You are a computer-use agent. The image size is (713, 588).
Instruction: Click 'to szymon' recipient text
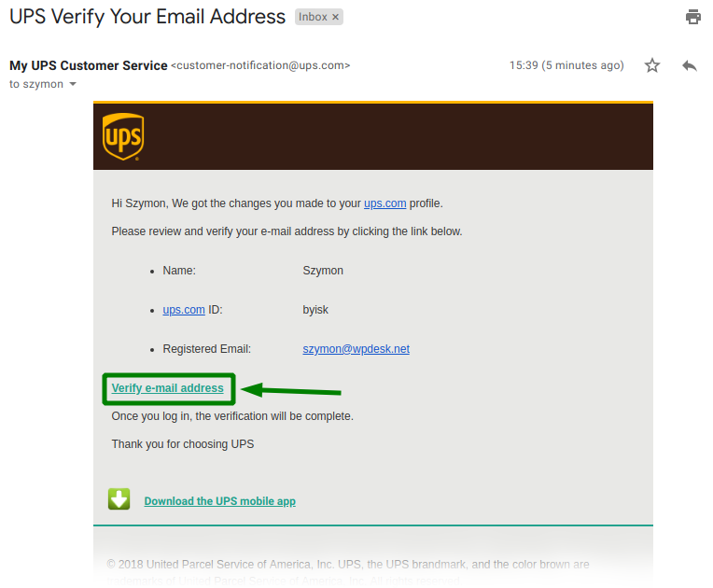(36, 84)
